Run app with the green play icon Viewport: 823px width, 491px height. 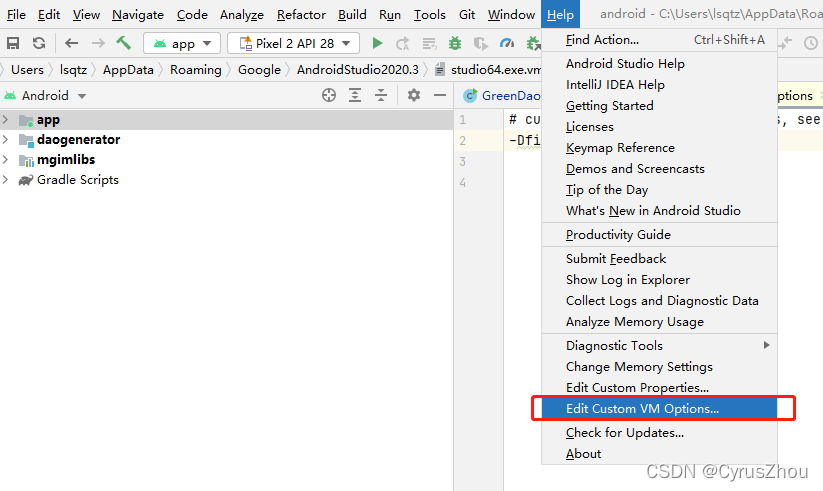[377, 43]
